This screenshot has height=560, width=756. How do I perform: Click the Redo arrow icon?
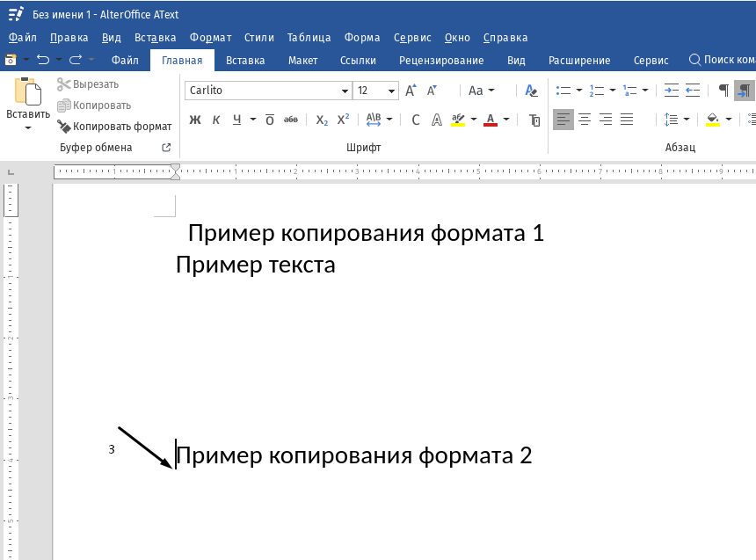click(x=76, y=60)
